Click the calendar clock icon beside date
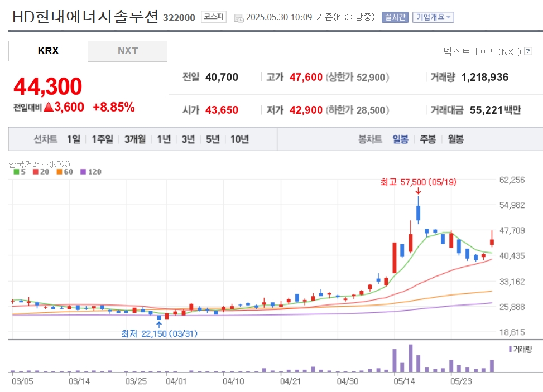 [x=238, y=18]
